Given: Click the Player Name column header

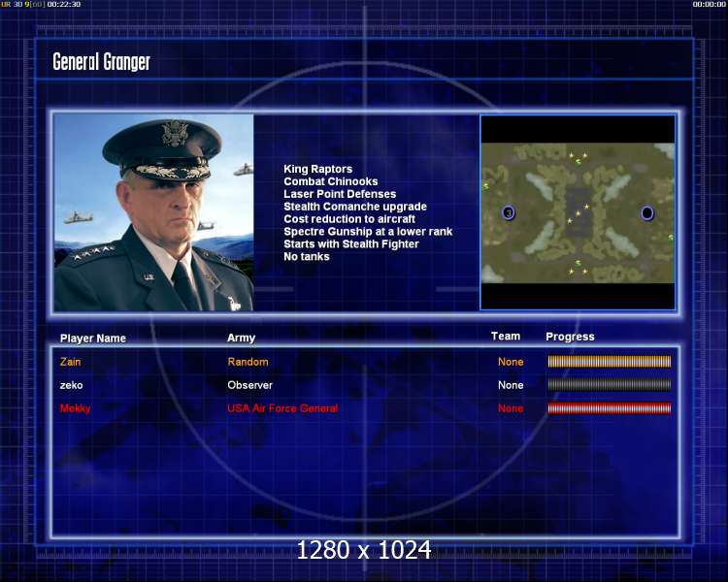Looking at the screenshot, I should click(93, 339).
